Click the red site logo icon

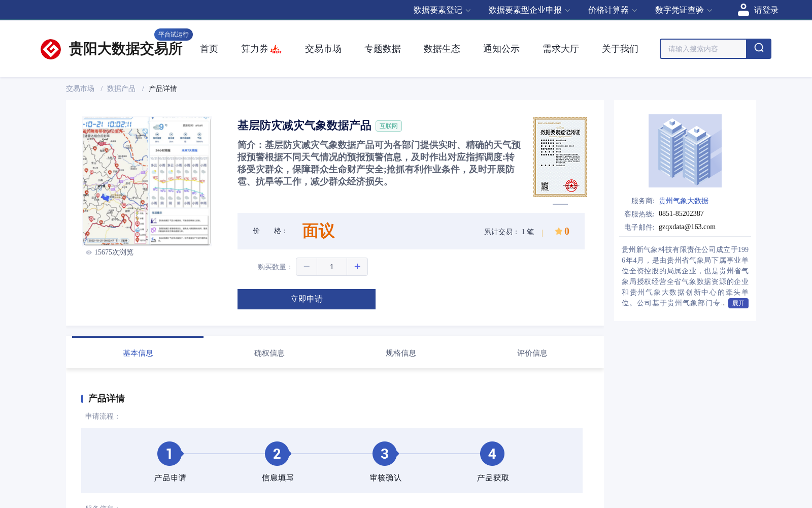(51, 49)
